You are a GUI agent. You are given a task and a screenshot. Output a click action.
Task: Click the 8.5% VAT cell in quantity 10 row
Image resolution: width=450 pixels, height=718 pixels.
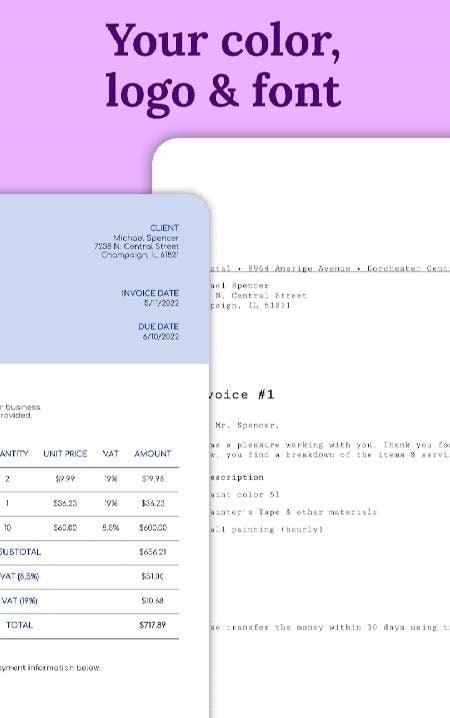(x=110, y=528)
